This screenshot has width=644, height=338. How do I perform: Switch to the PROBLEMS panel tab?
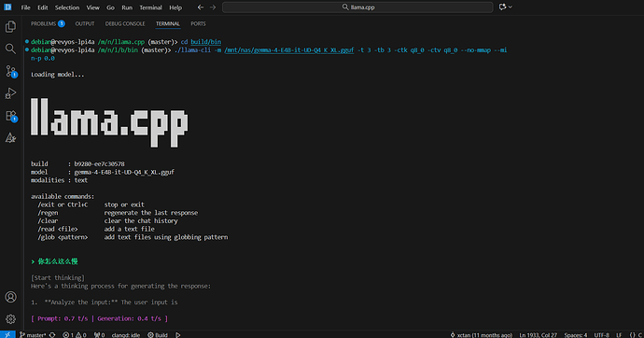coord(48,24)
